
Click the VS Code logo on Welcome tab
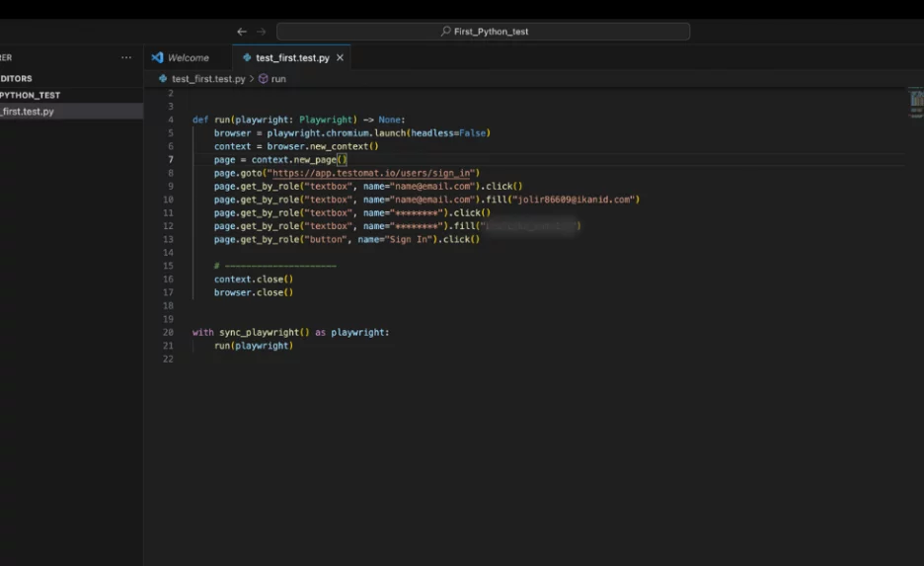157,58
